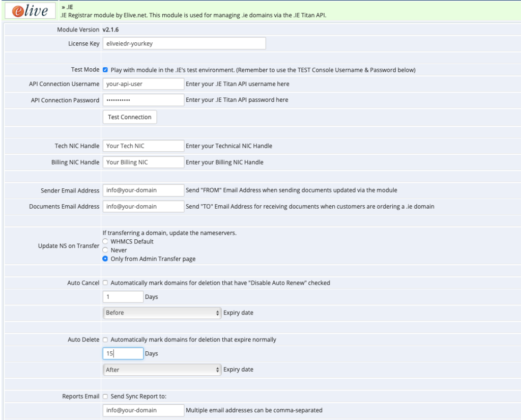Enable the Auto Delete checkbox
Viewport: 521px width, 420px height.
point(105,340)
